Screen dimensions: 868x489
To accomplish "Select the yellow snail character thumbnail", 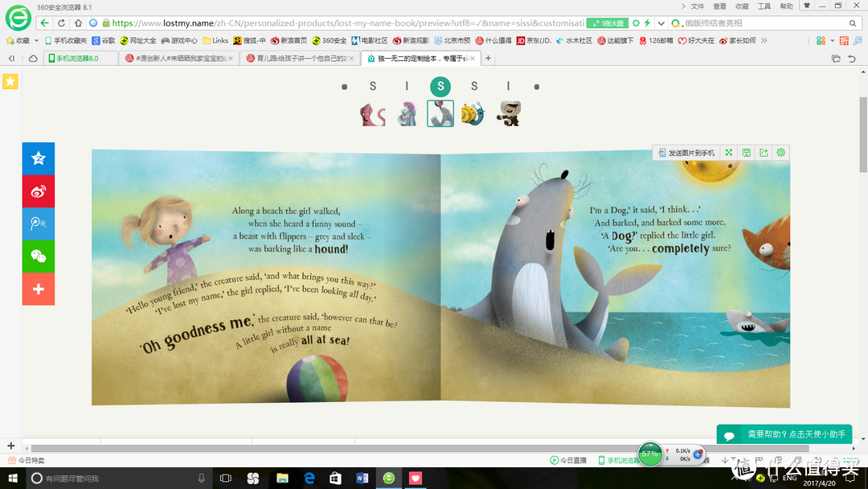I will point(473,113).
